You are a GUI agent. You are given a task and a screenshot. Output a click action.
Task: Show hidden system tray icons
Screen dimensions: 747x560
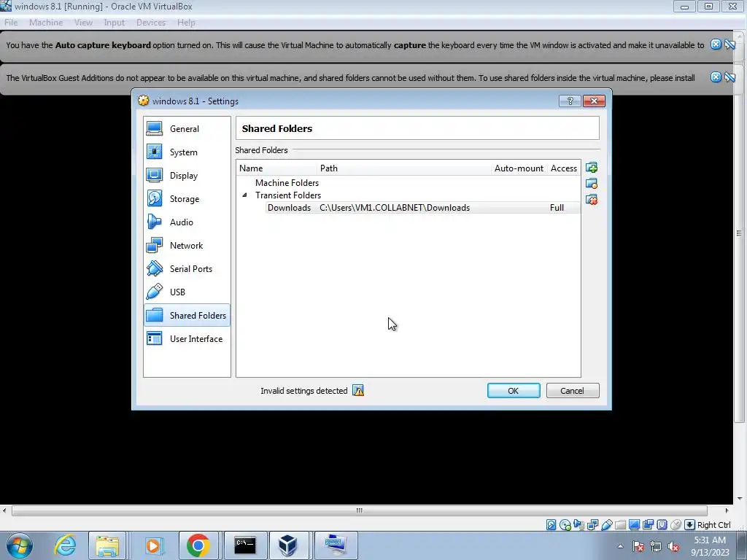[x=620, y=547]
